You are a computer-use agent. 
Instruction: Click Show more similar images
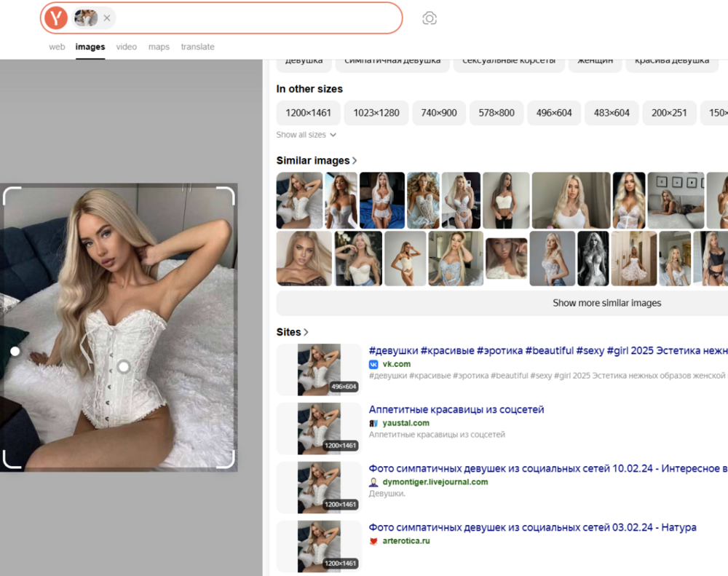tap(606, 302)
